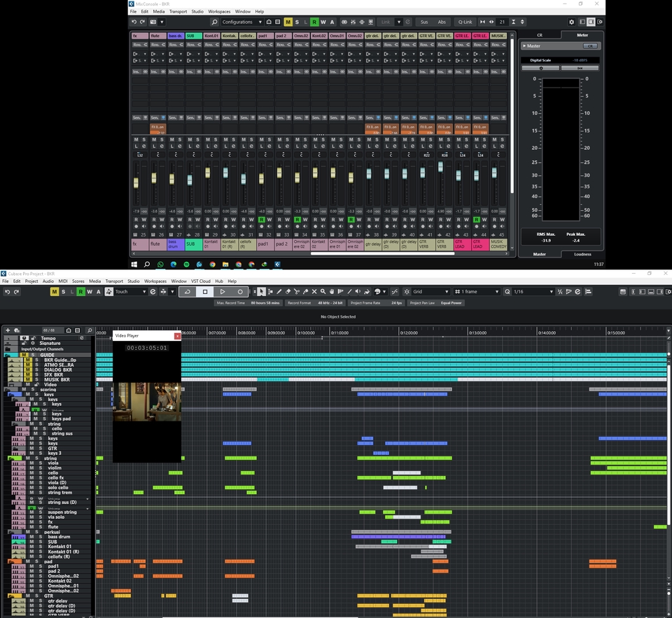Click the Play transport button
Screen dimensions: 672x618
click(x=223, y=292)
